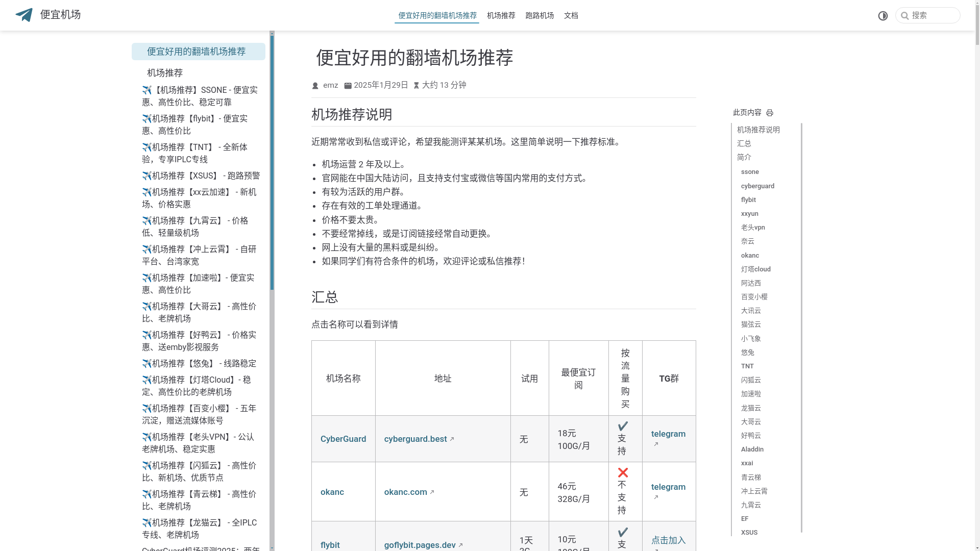The height and width of the screenshot is (551, 980).
Task: Click the 最便宜订阅 column header
Action: tap(578, 379)
